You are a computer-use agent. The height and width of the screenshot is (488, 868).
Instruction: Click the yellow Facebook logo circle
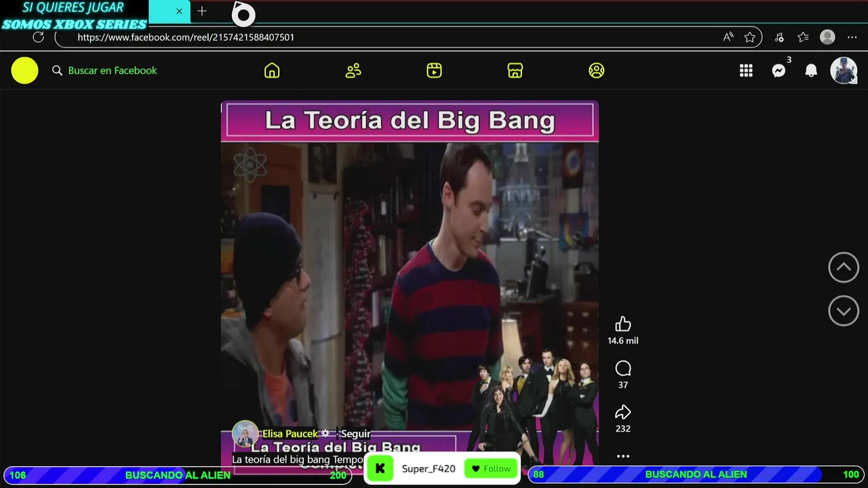24,70
